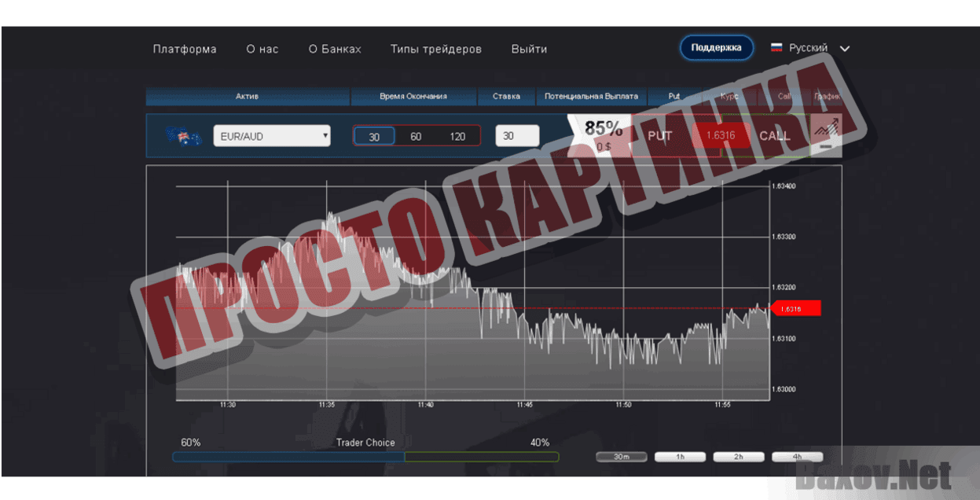Open Типы трейдеров menu item
Image resolution: width=980 pixels, height=500 pixels.
[x=436, y=49]
